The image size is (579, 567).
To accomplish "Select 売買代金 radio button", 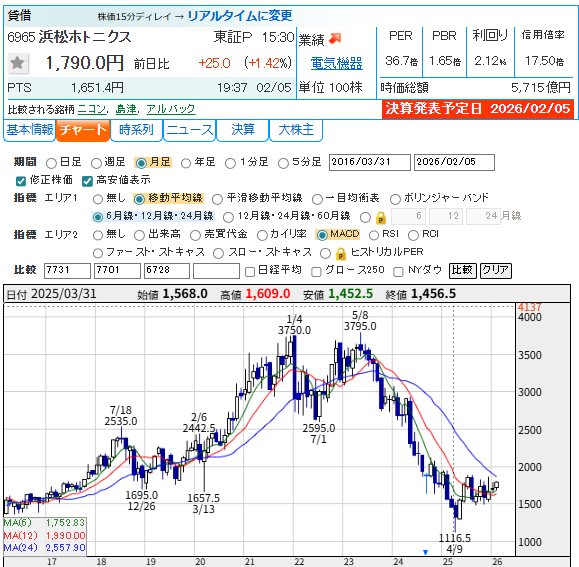I will click(195, 235).
